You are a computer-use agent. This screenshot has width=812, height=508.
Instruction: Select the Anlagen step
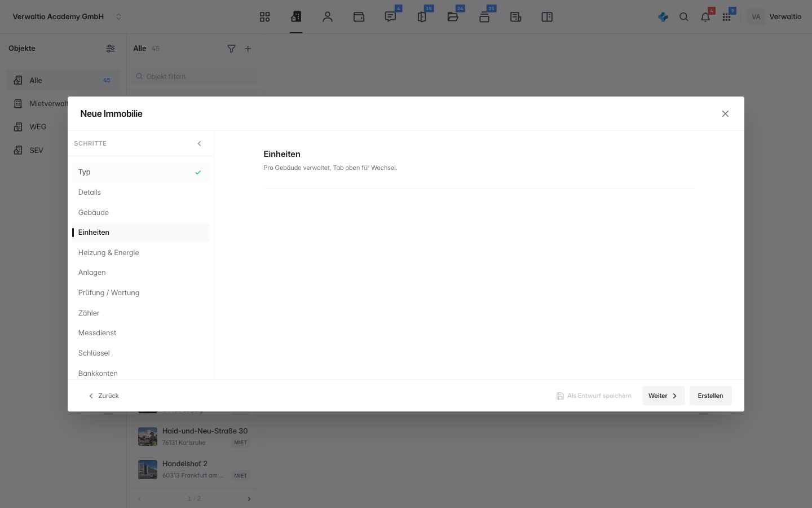[141, 273]
